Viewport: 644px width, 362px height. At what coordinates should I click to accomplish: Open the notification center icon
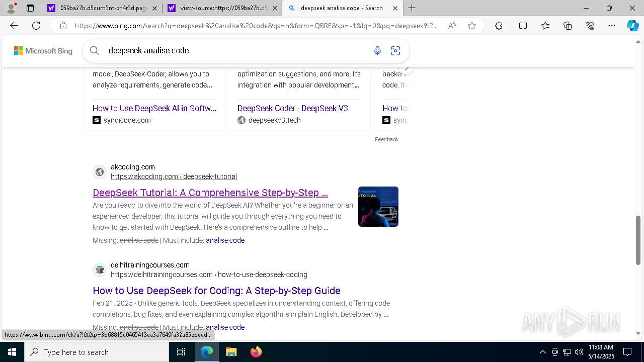(627, 352)
